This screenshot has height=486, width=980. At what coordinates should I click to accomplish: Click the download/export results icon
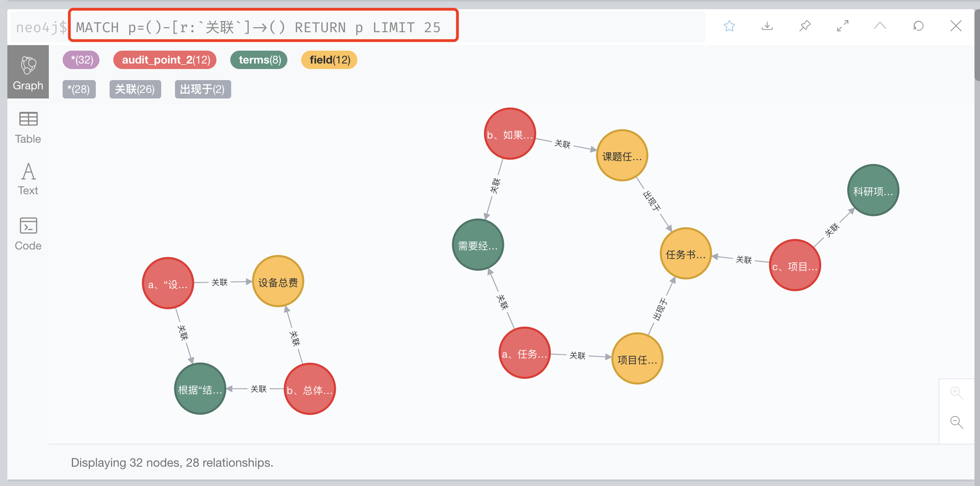click(x=767, y=26)
